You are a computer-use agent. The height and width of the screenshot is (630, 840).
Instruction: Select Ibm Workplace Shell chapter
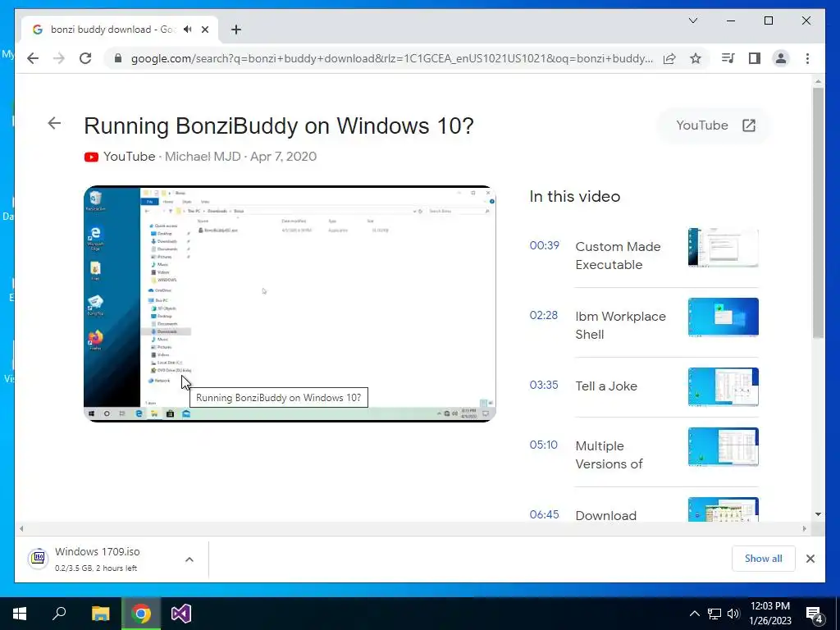click(x=620, y=325)
